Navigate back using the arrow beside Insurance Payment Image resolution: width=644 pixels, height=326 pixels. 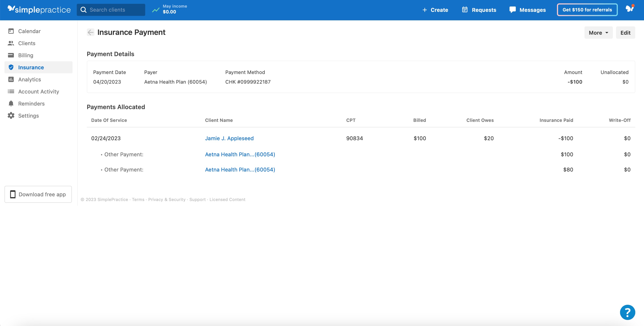pos(90,32)
